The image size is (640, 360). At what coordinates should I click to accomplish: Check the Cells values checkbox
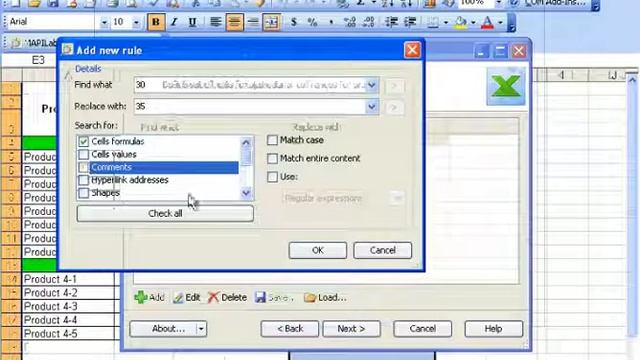83,154
